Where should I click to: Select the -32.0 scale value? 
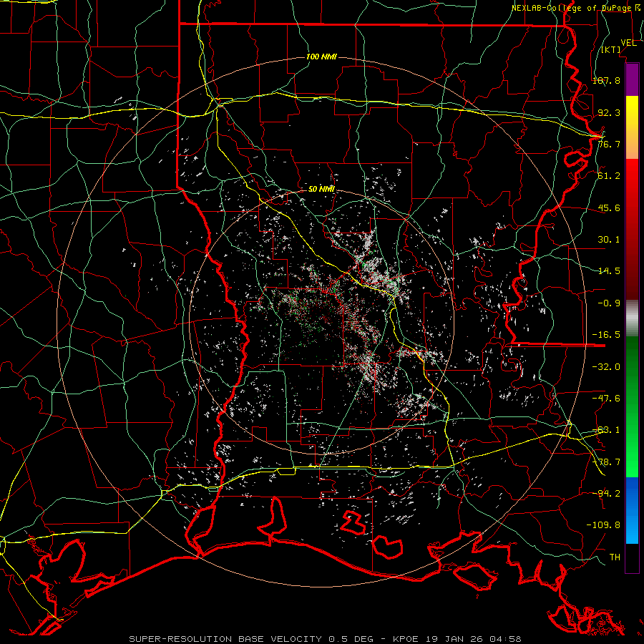coord(606,367)
